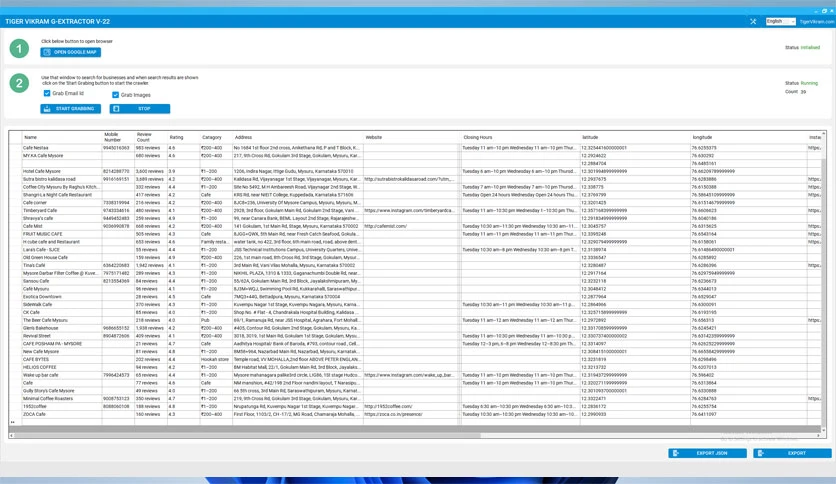
Task: Sort by the Closing Hours column header
Action: [521, 138]
